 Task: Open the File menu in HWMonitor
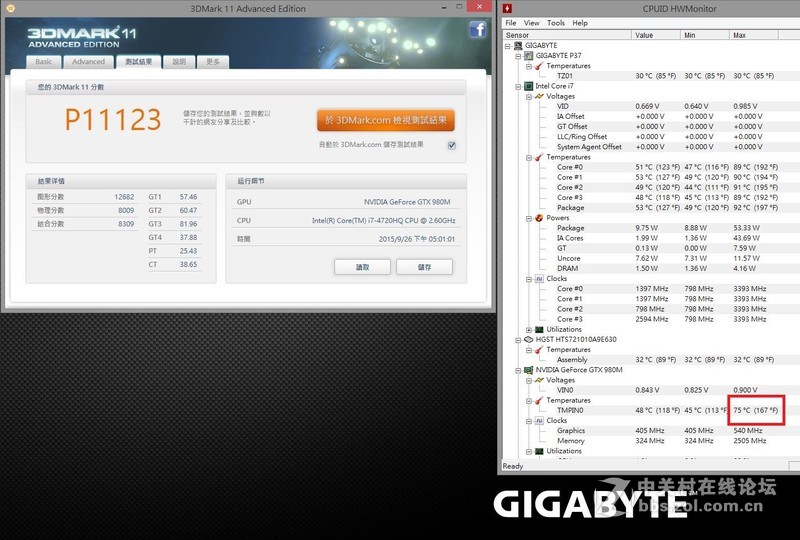pos(511,23)
